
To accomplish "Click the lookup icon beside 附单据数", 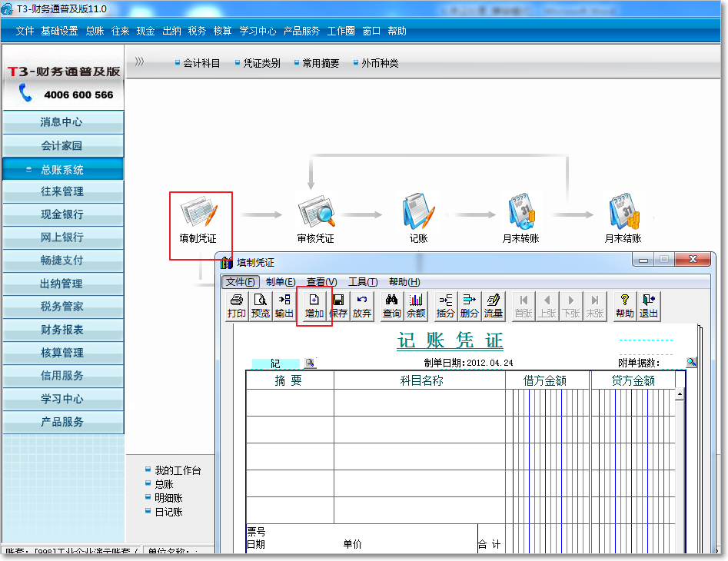I will click(691, 363).
